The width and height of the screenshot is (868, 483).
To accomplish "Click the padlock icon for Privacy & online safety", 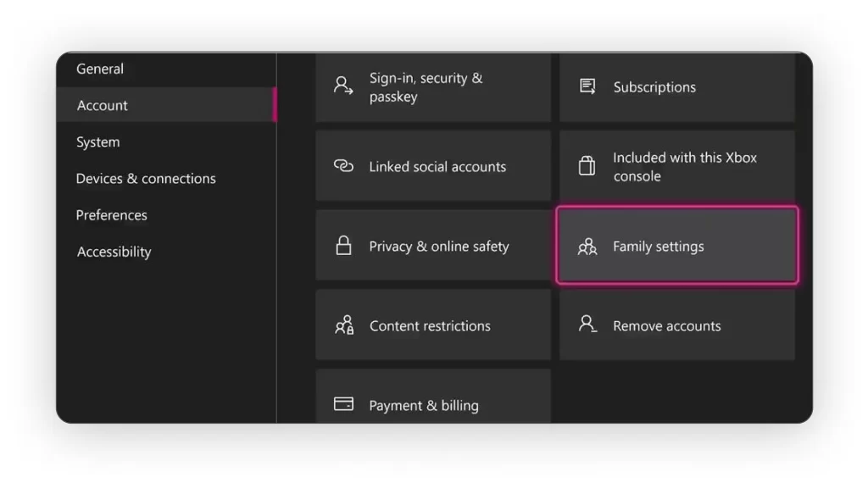I will pos(343,246).
